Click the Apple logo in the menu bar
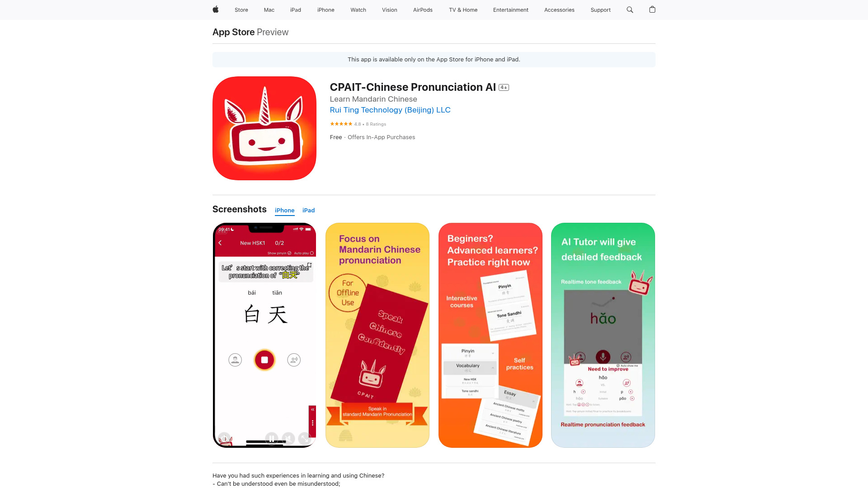 point(216,9)
